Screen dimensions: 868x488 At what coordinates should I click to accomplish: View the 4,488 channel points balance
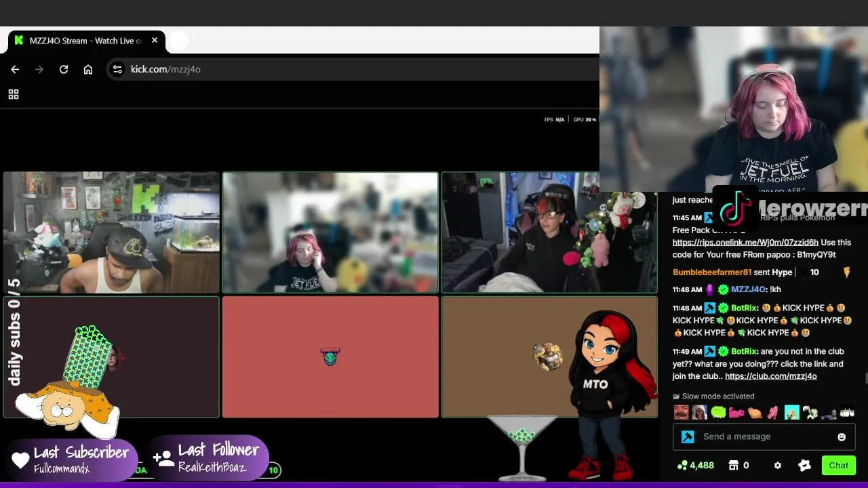(696, 466)
